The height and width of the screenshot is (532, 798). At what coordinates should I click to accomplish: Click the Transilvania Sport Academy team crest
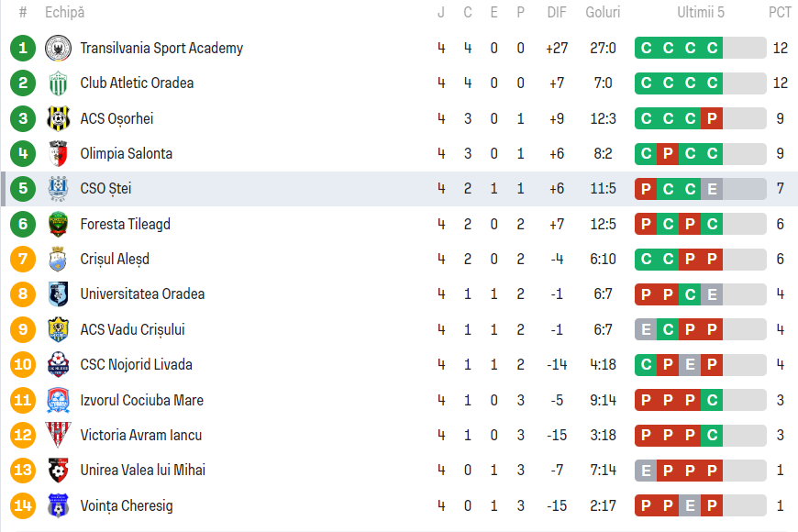click(x=59, y=48)
